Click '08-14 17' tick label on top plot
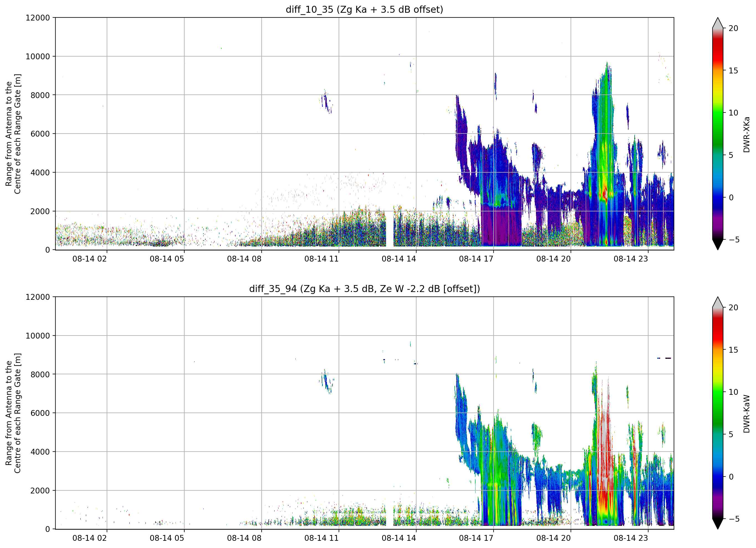756x548 pixels. (476, 259)
